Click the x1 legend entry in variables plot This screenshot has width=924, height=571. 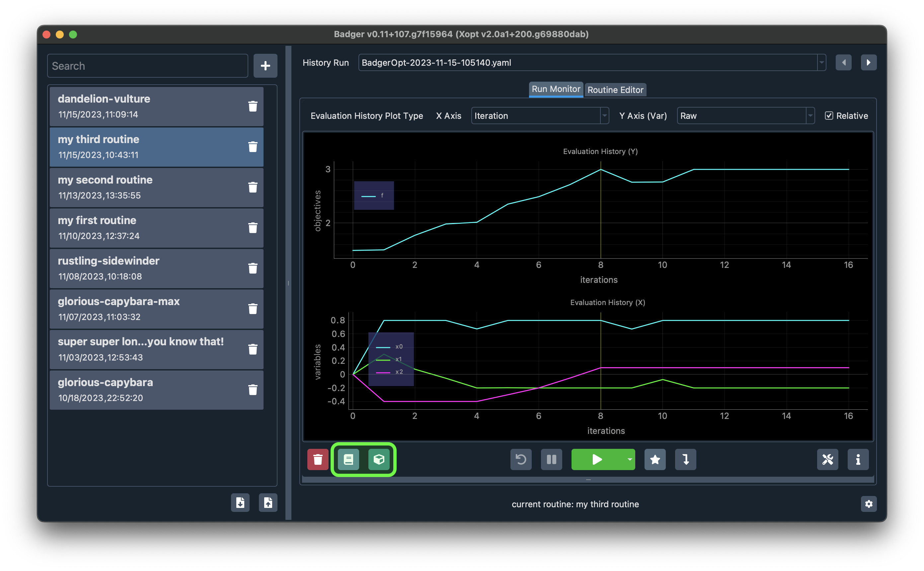click(389, 360)
